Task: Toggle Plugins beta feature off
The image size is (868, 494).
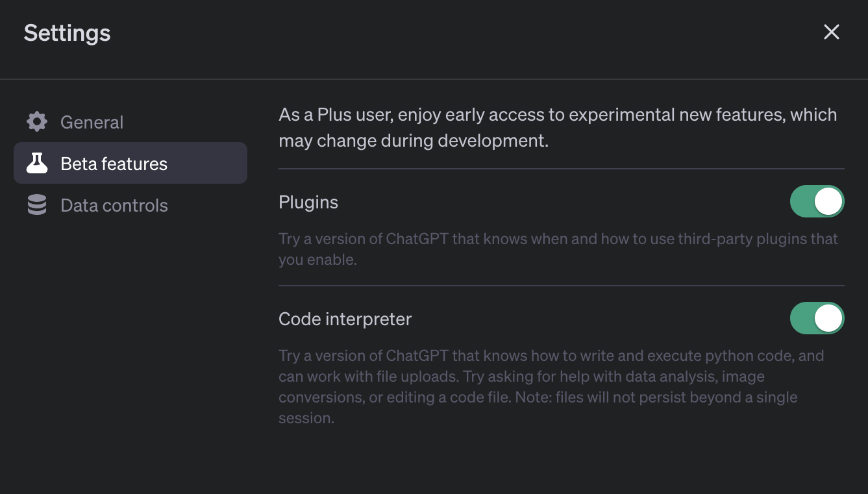Action: (817, 201)
